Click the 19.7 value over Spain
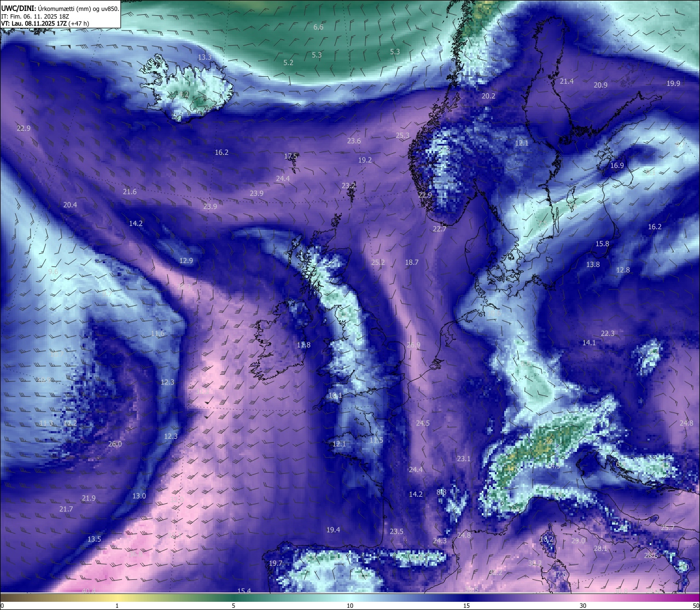Screen dimensions: 700x610 (x=276, y=563)
